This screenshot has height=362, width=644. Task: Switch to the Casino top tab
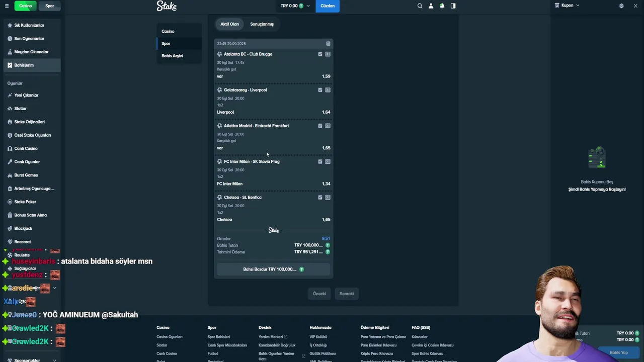pos(25,6)
